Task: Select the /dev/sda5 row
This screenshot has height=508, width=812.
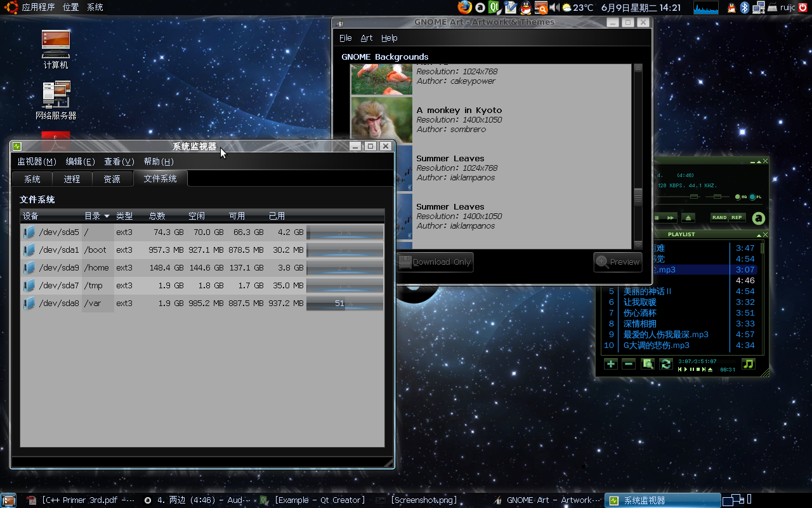Action: [x=202, y=232]
